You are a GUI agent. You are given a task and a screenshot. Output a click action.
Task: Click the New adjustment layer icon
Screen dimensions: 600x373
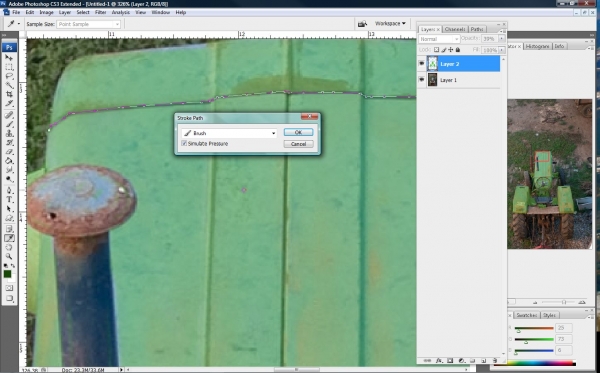[461, 360]
